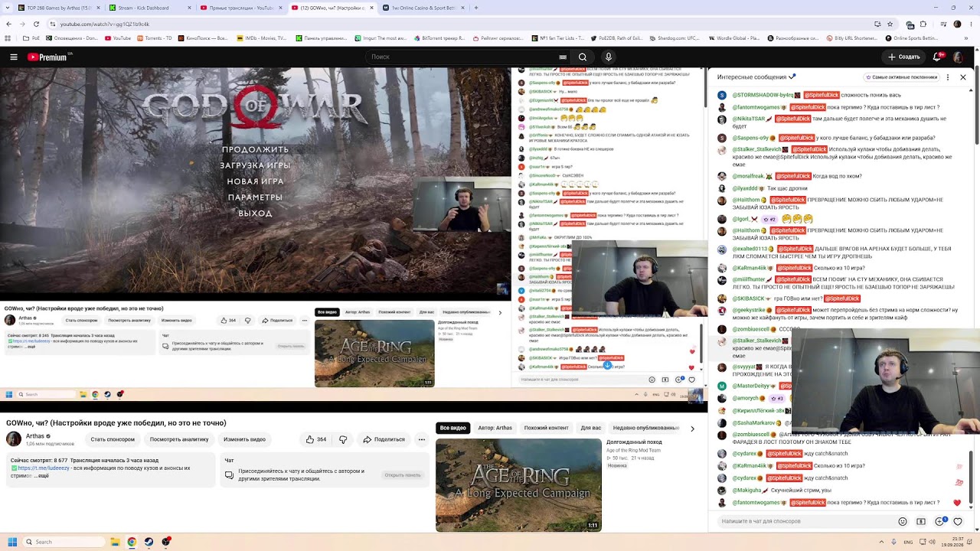Open the Chrome three-dot menu
The image size is (980, 551).
971,24
